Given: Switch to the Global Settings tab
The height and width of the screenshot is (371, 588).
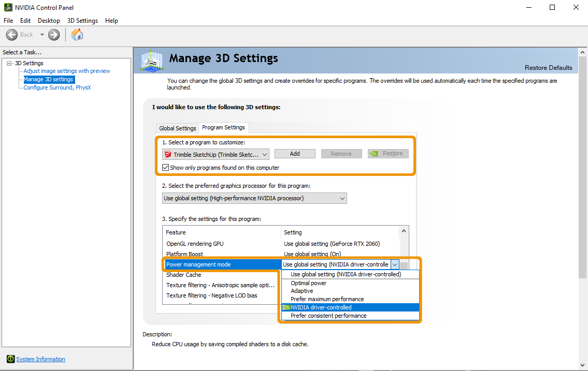Looking at the screenshot, I should click(177, 128).
